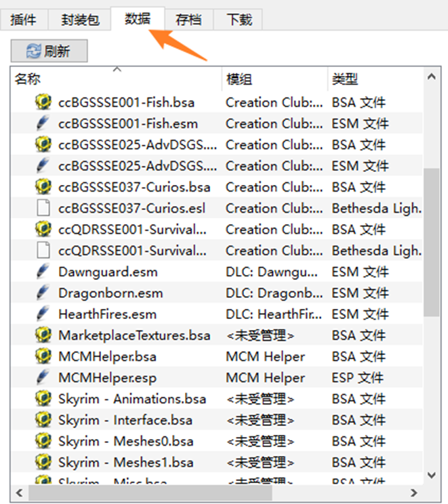Click the quill icon beside HearthFires.esm
The image size is (448, 504).
pos(43,314)
